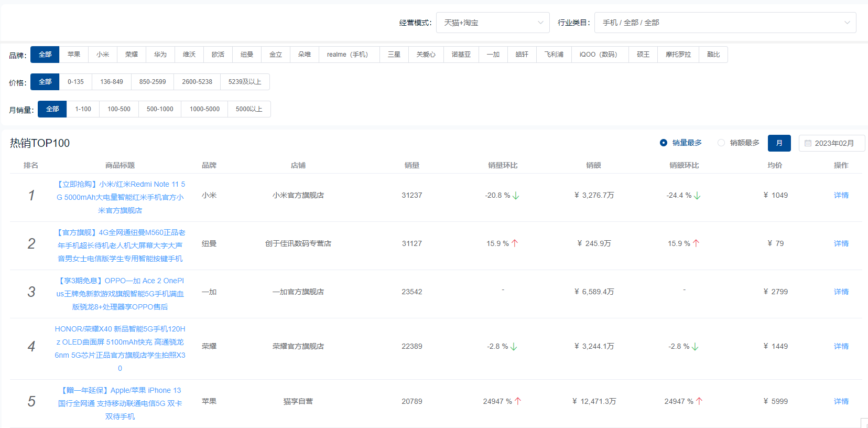
Task: Click 详情 for the 纽曼 row
Action: click(841, 243)
